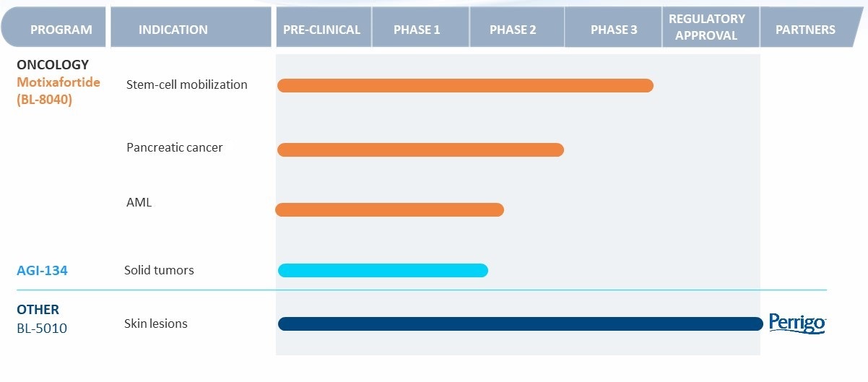Click the Stem-cell mobilization indication text
Viewport: 868px width, 382px height.
[186, 84]
